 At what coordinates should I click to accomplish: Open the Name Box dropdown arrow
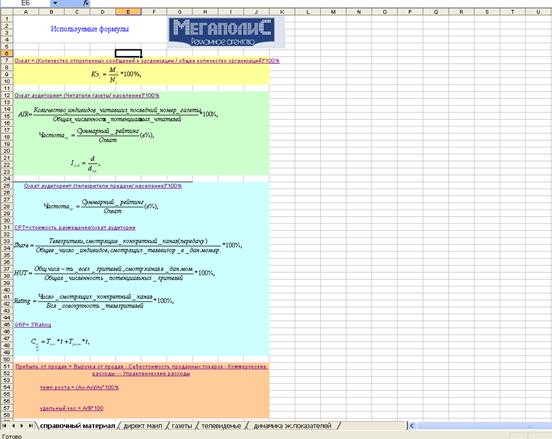[x=55, y=3]
